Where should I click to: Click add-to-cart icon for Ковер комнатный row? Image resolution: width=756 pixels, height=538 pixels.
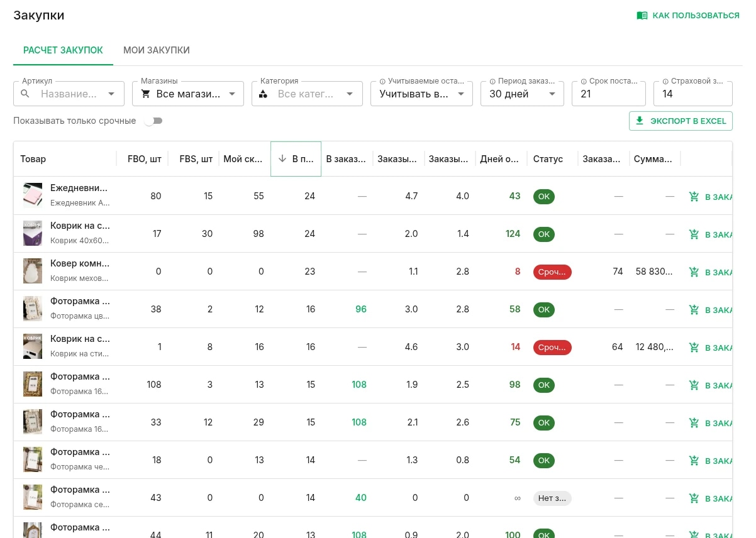point(694,272)
